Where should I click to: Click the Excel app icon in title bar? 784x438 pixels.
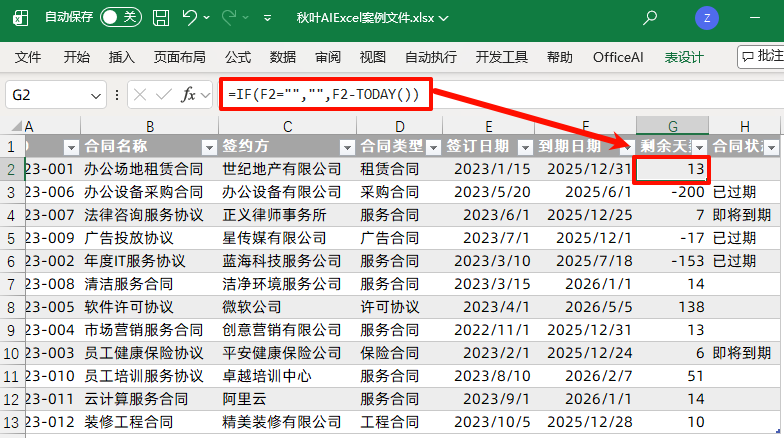(20, 18)
